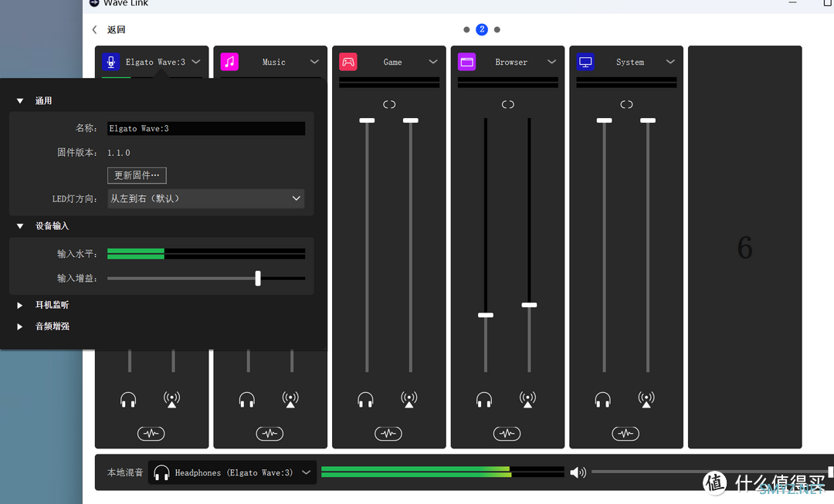Mute stream output on Game channel
This screenshot has height=504, width=834.
coord(409,400)
